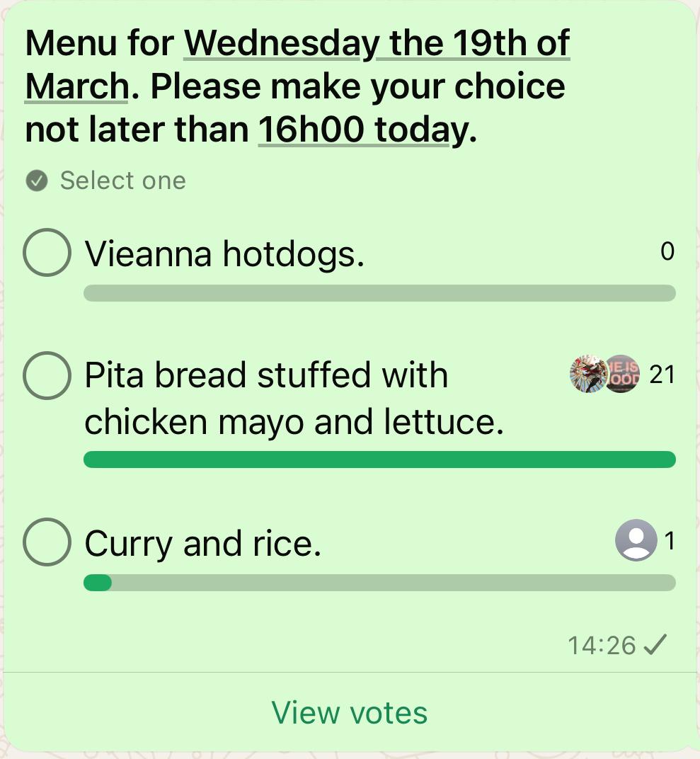
Task: Click the first voter avatar on Pita bread
Action: coord(587,374)
